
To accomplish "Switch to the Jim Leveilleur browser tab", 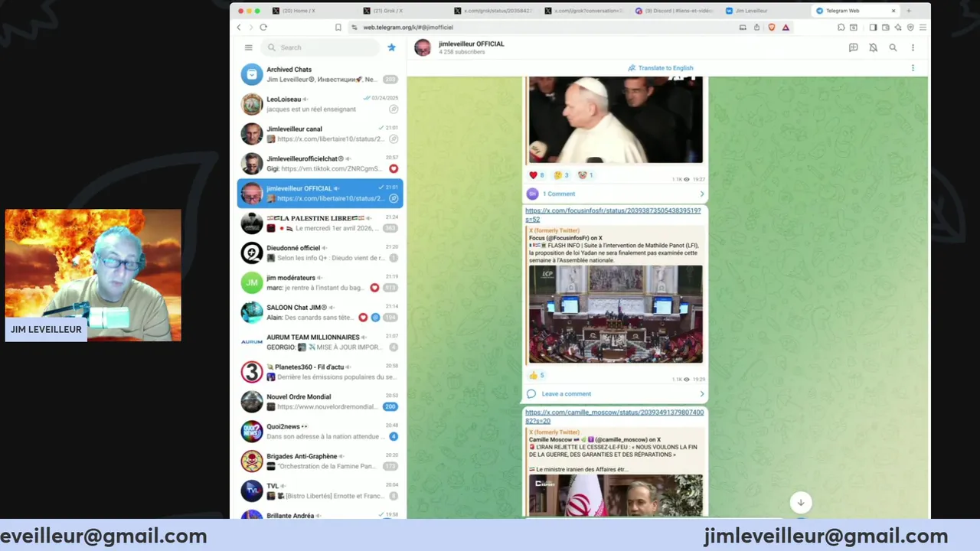I will (x=764, y=11).
